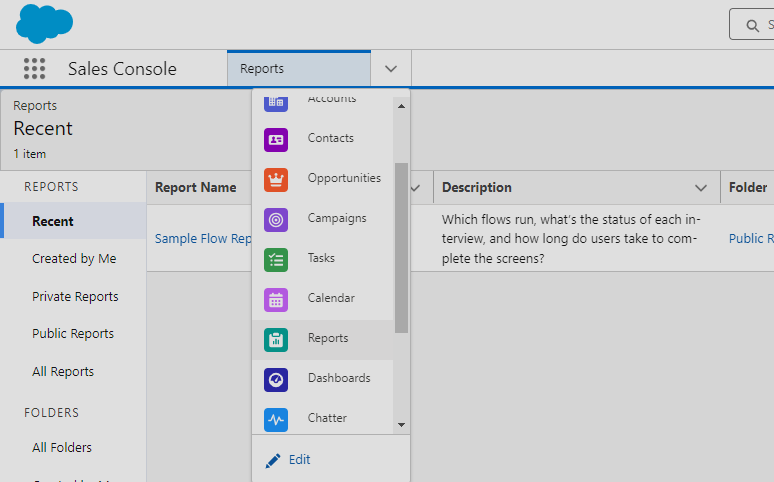Select the Contacts icon in dropdown
The image size is (774, 482).
click(276, 140)
